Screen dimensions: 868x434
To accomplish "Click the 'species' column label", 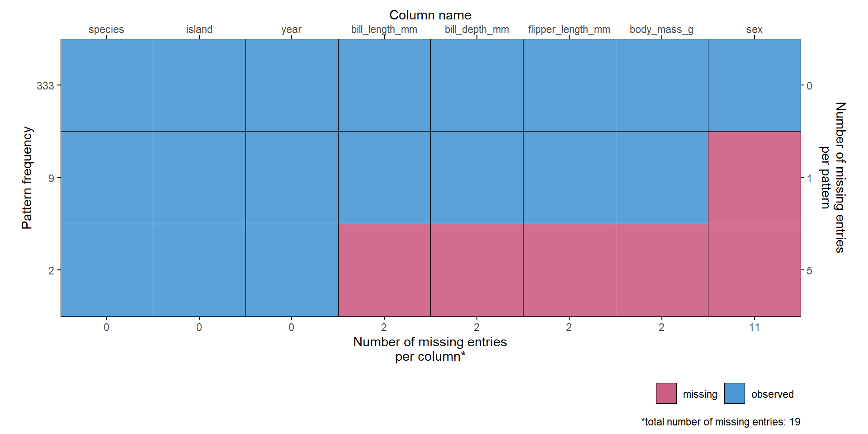I will coord(106,30).
